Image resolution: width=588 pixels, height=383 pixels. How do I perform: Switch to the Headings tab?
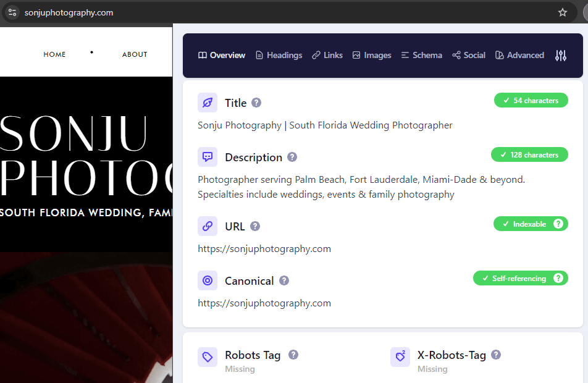(279, 55)
